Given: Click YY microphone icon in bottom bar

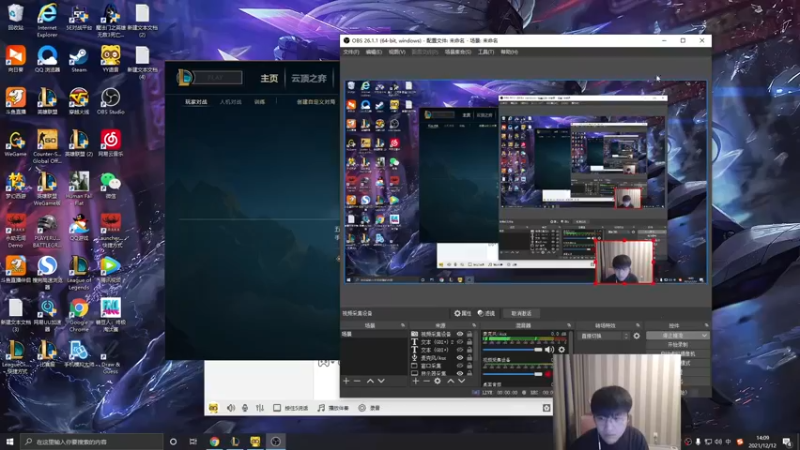Looking at the screenshot, I should tap(245, 408).
